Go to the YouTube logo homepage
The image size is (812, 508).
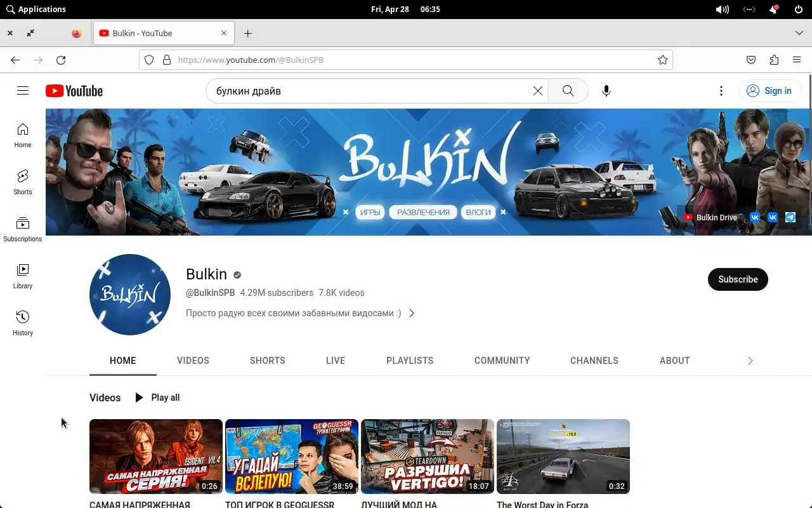pos(74,91)
